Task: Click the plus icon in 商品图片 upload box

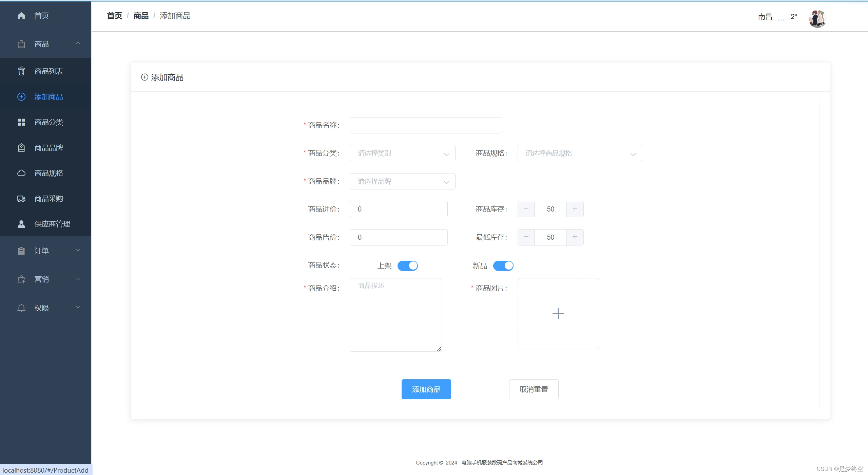Action: tap(558, 313)
